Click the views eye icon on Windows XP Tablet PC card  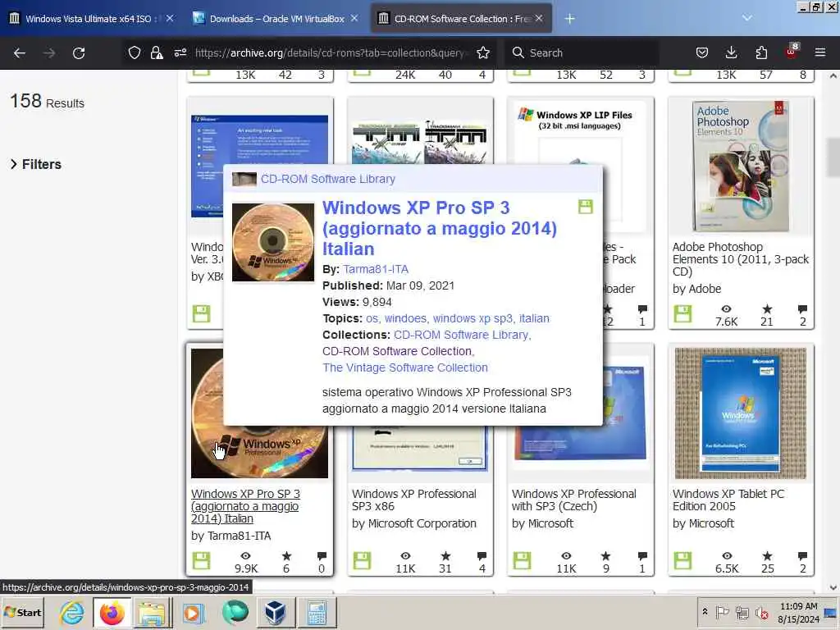[x=727, y=555]
